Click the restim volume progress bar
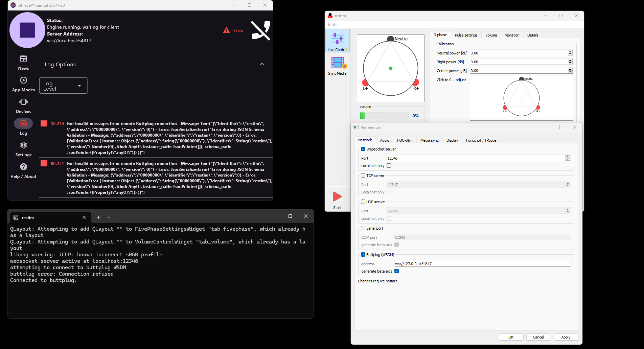 click(x=385, y=116)
